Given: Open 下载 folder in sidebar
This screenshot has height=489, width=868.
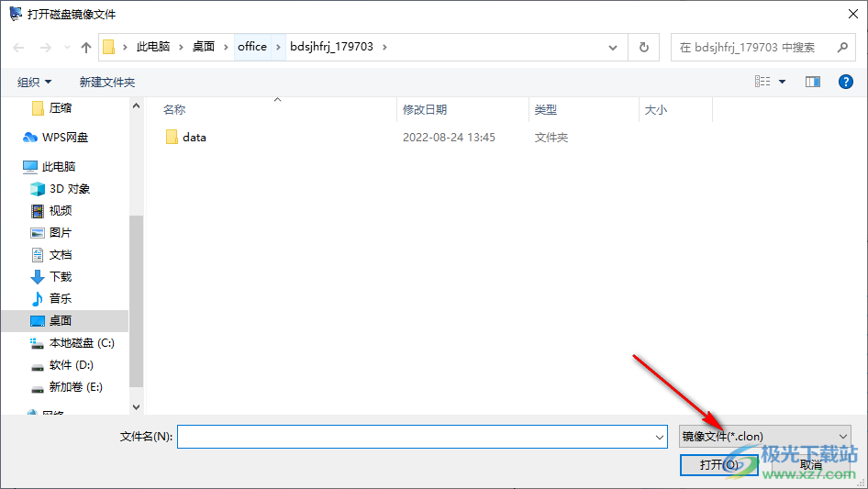Looking at the screenshot, I should click(51, 276).
